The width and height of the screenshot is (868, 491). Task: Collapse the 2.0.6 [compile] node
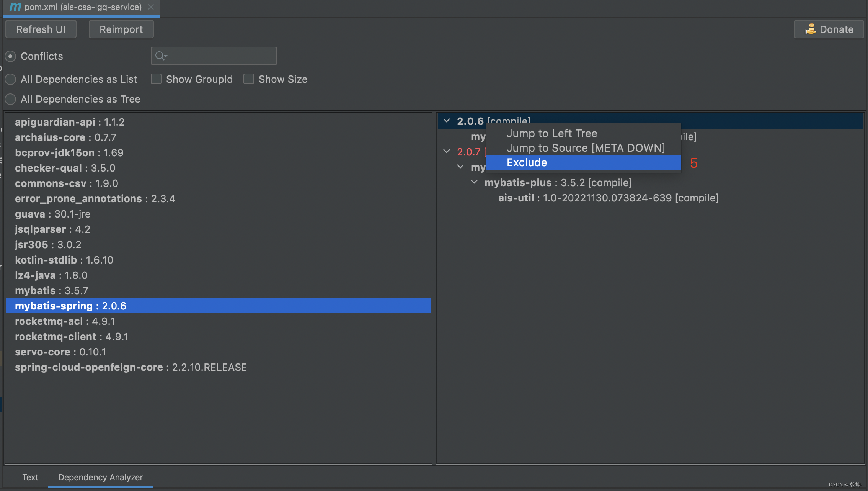coord(447,121)
